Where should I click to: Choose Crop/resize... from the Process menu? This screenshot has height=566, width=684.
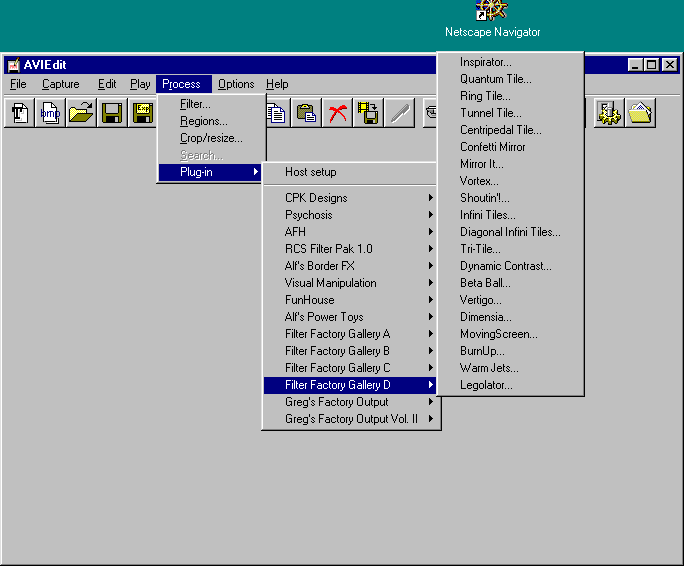coord(212,138)
